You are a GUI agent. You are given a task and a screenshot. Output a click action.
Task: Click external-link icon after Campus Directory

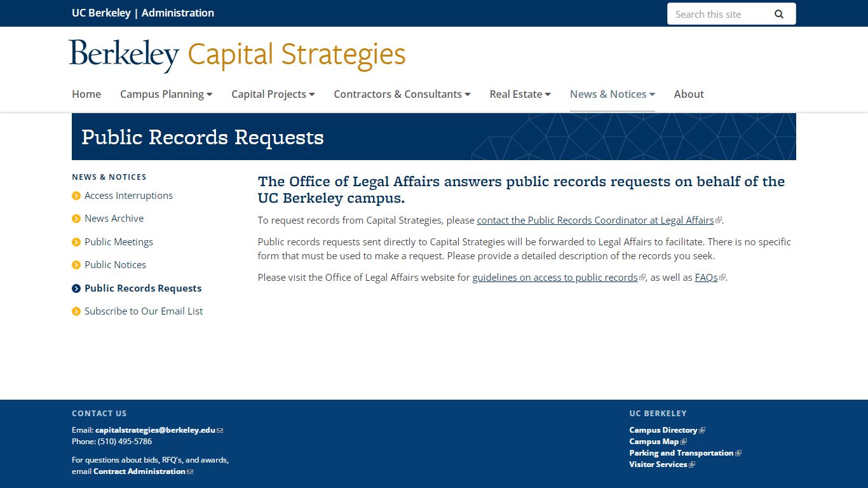click(x=702, y=430)
